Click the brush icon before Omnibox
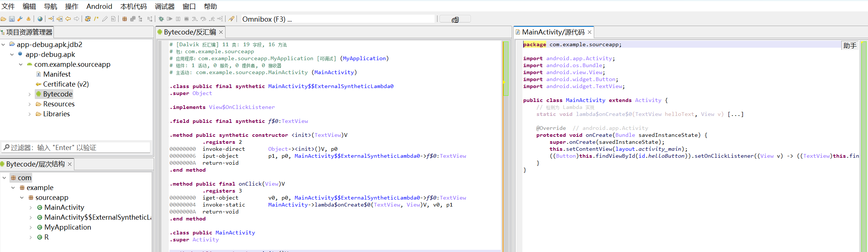Screen dimensions: 868x252 click(x=231, y=19)
